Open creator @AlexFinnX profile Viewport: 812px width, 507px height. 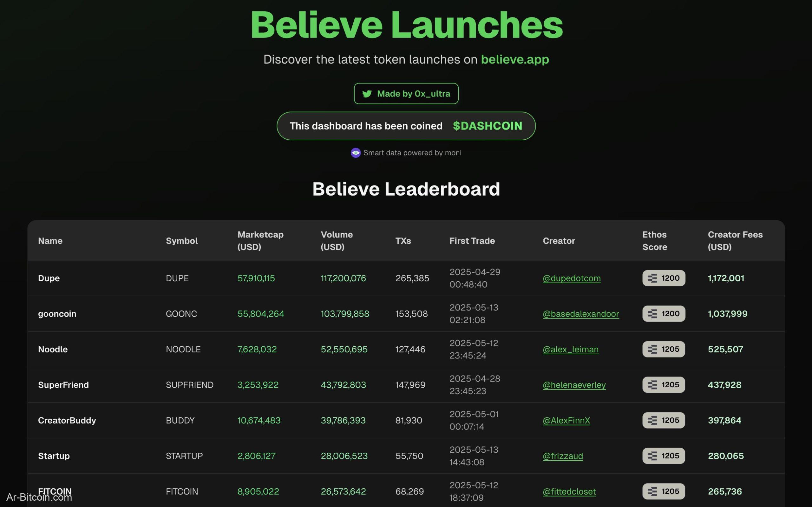click(566, 420)
